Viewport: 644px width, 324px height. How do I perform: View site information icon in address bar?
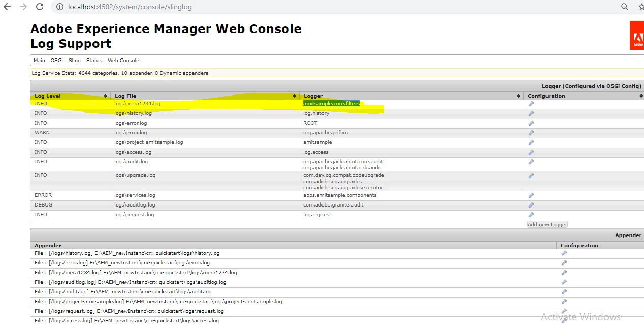[x=60, y=7]
